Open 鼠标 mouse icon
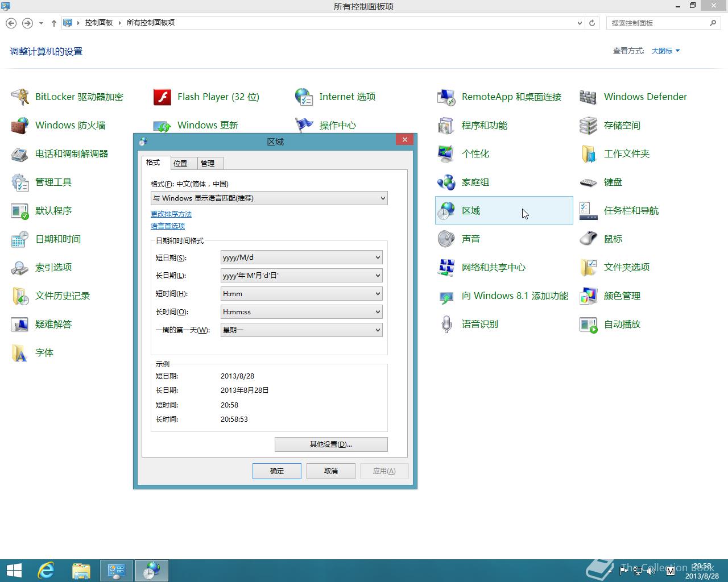The image size is (728, 582). pos(589,239)
